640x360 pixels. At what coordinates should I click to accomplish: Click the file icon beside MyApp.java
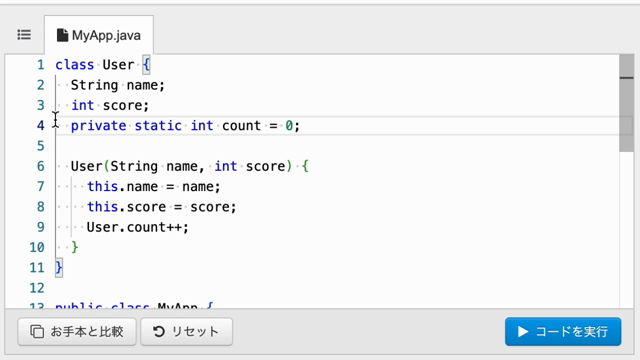(62, 35)
